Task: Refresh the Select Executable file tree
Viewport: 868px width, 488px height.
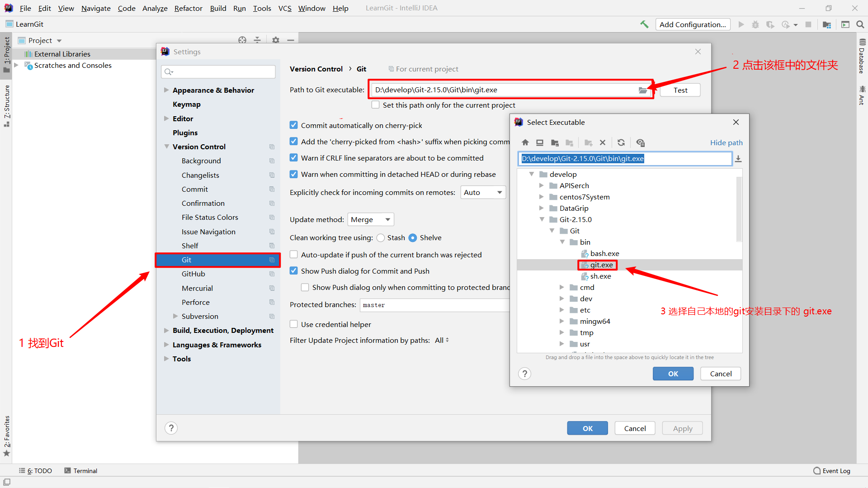Action: (x=621, y=142)
